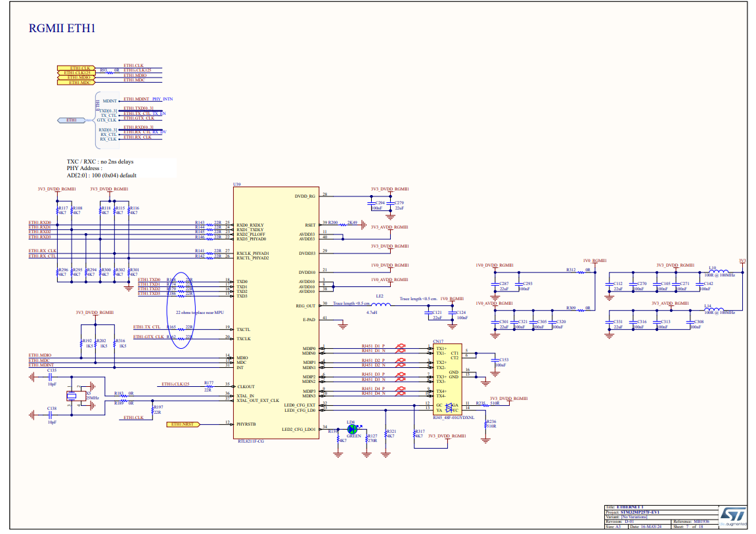The image size is (756, 534).
Task: Click the RTL8211F-CG part label
Action: [x=251, y=441]
